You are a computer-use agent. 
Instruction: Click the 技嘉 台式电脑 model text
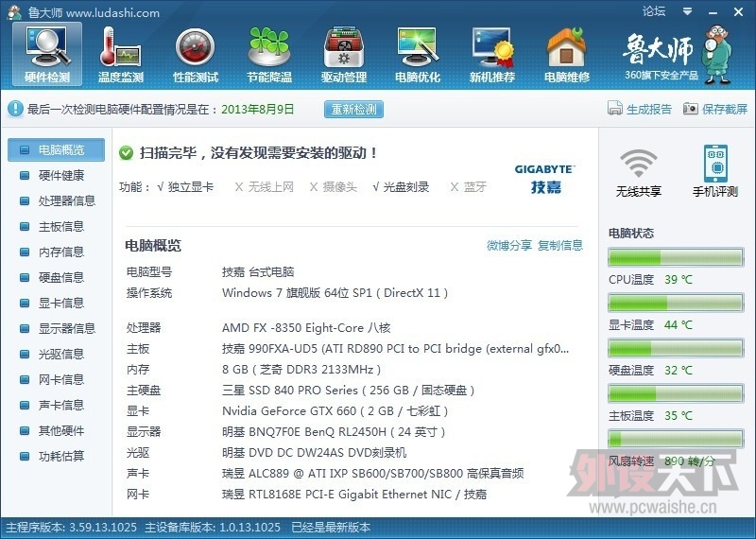point(258,272)
